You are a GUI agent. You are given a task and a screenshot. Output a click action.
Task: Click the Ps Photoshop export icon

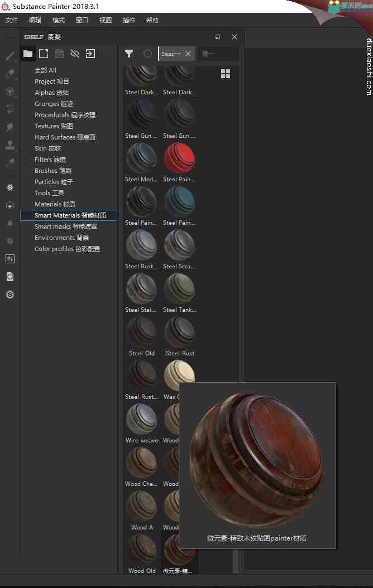(x=10, y=259)
